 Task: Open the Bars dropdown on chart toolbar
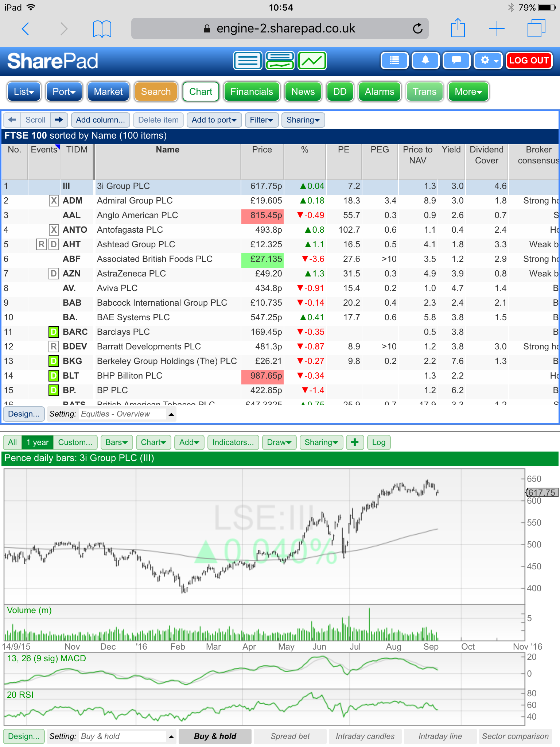pos(116,442)
